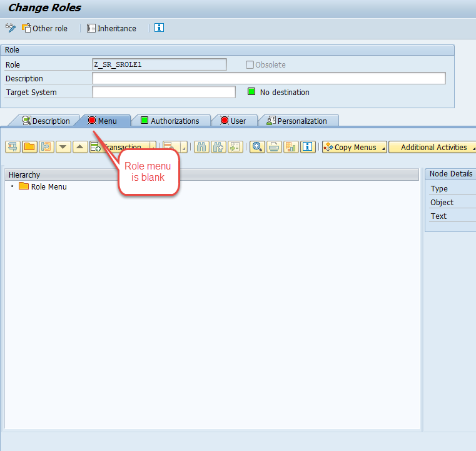Click the orange grid icon next to print
The image size is (476, 451).
pyautogui.click(x=291, y=147)
